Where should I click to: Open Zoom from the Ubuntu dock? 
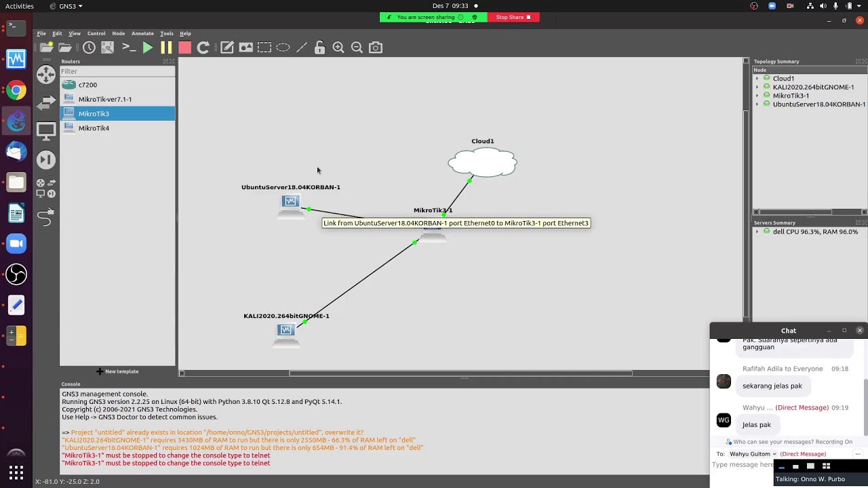point(16,244)
